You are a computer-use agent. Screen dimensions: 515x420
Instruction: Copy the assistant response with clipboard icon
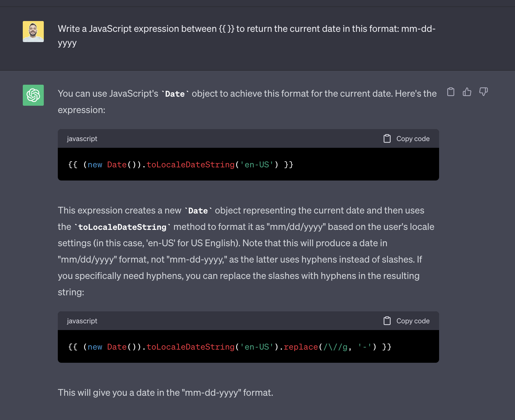[x=451, y=92]
